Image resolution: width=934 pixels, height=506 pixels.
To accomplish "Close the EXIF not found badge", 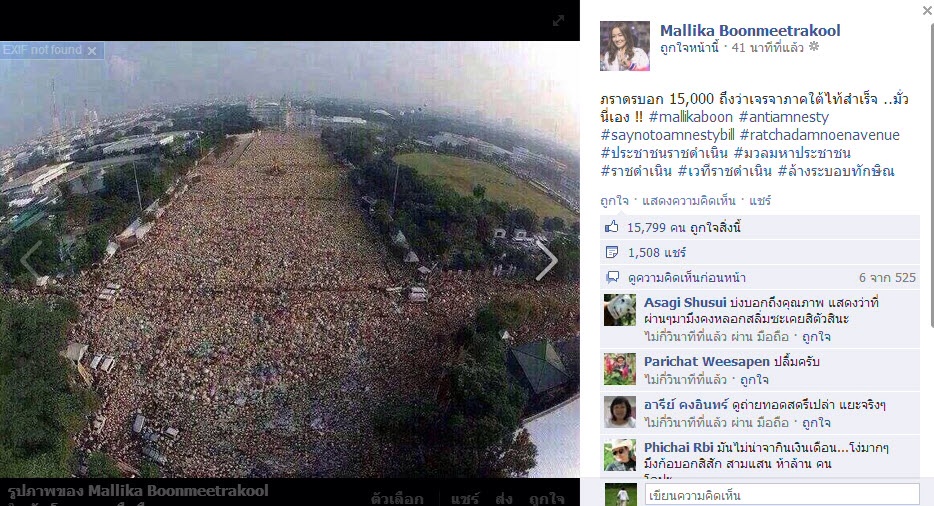I will (x=92, y=51).
